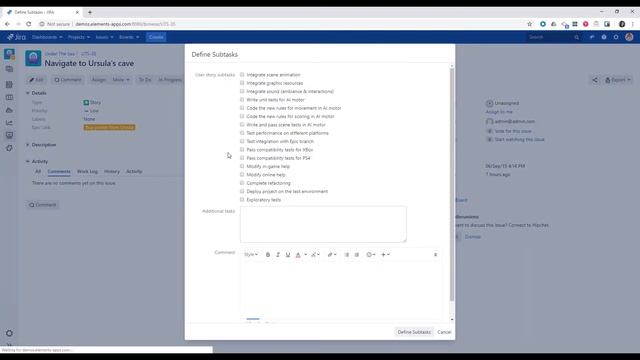Open the More dropdown on issue toolbar
640x360 pixels.
click(121, 80)
